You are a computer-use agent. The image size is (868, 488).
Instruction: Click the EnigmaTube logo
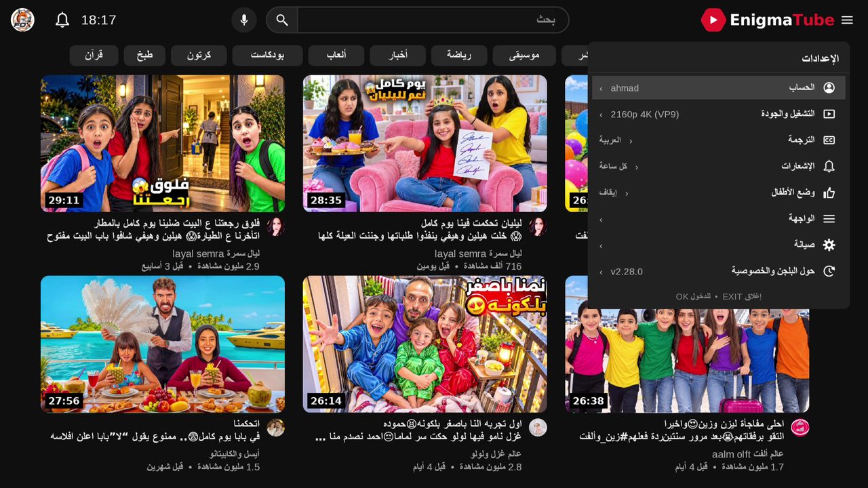[x=768, y=20]
